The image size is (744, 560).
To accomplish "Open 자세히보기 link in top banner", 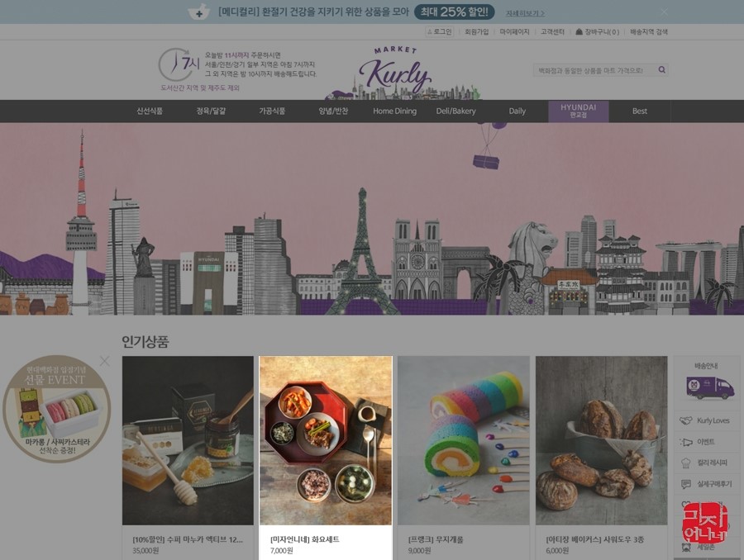I will point(525,13).
